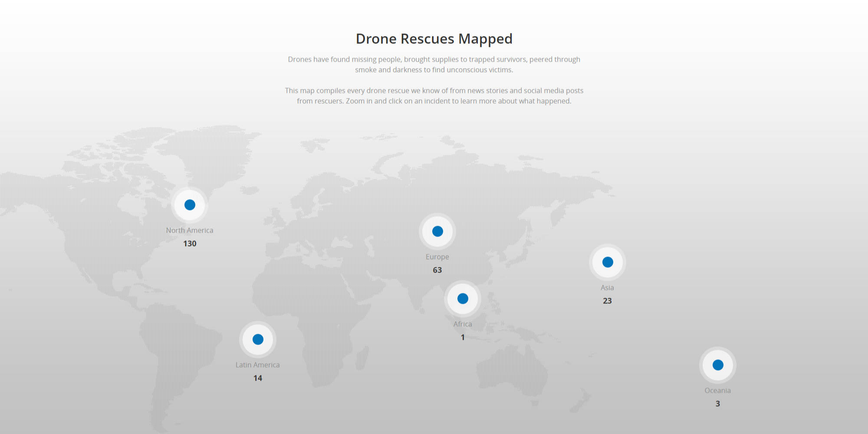Click the Africa text label
Screen dimensions: 868x434
[463, 323]
